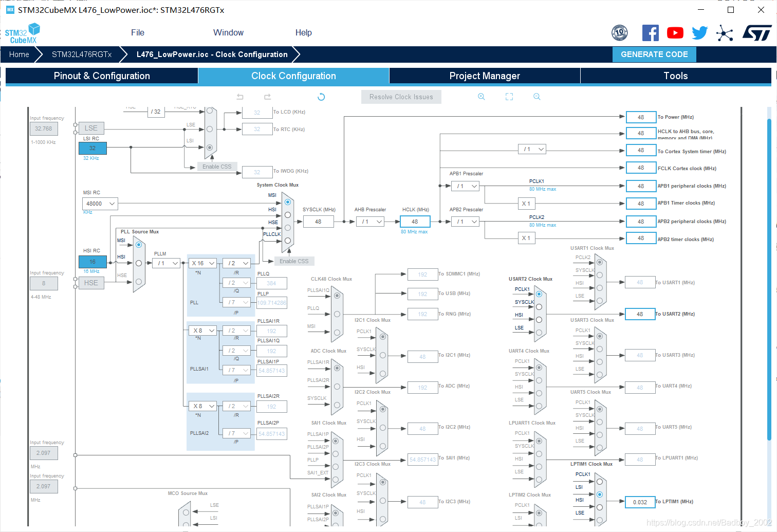Open the Window menu
The width and height of the screenshot is (777, 532).
[228, 32]
